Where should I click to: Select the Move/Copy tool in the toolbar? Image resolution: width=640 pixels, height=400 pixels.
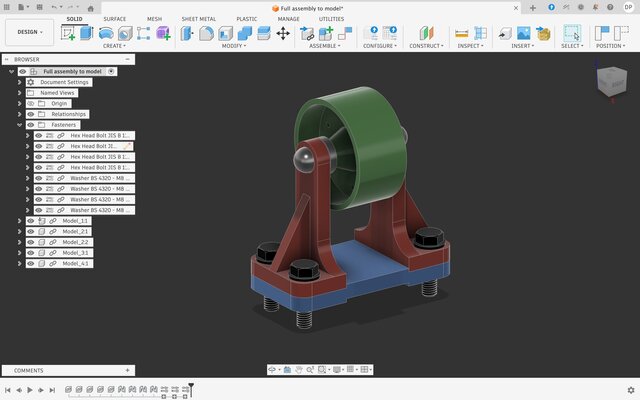pos(283,33)
